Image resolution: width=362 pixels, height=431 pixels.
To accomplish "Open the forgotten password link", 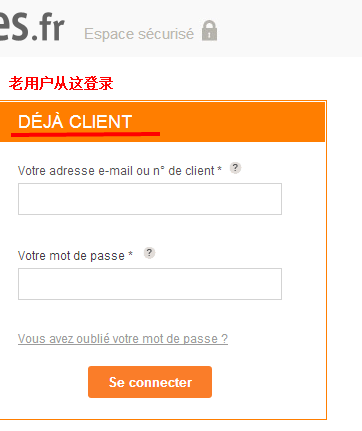I will tap(123, 339).
